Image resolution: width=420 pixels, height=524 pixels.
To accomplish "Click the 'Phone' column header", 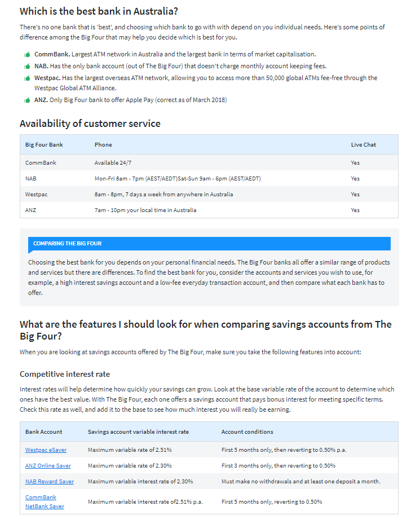I will point(103,145).
